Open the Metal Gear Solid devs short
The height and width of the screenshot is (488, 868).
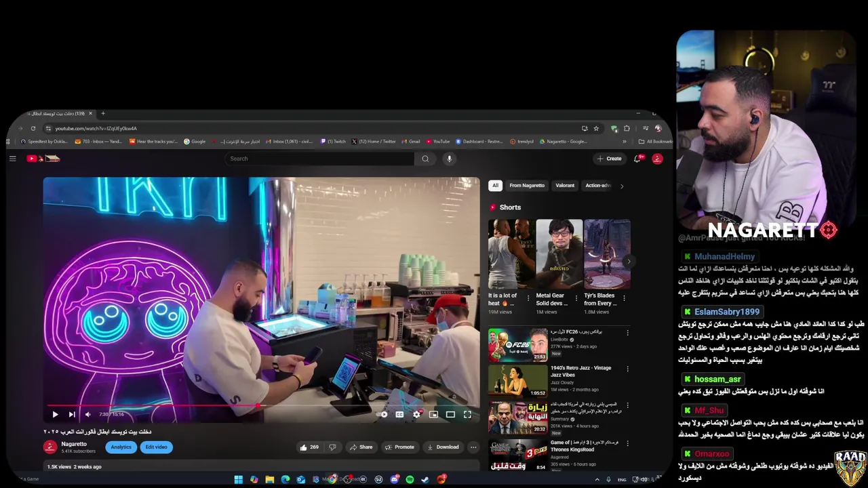tap(559, 254)
